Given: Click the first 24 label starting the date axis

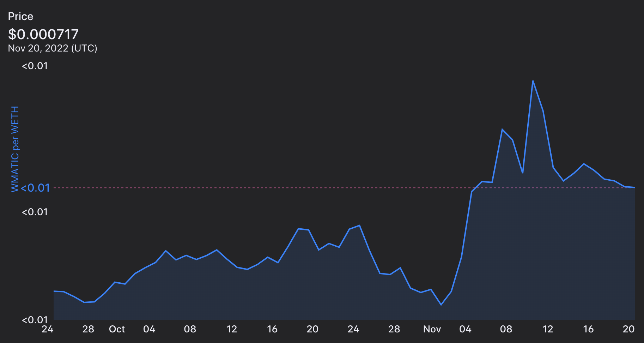Looking at the screenshot, I should (x=48, y=329).
